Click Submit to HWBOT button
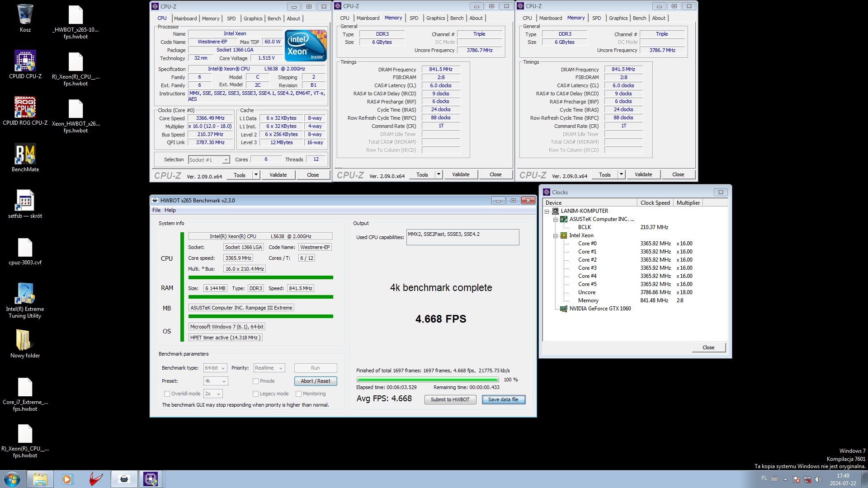 coord(450,399)
